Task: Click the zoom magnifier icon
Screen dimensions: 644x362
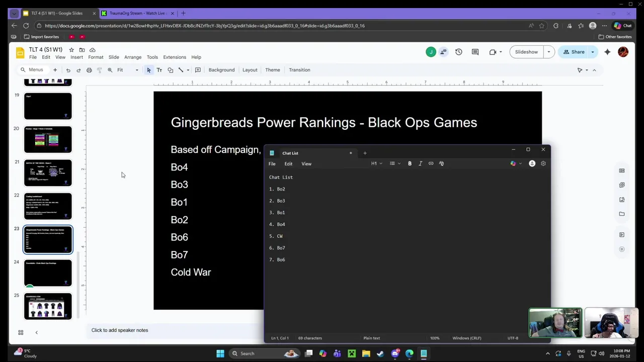Action: point(110,70)
